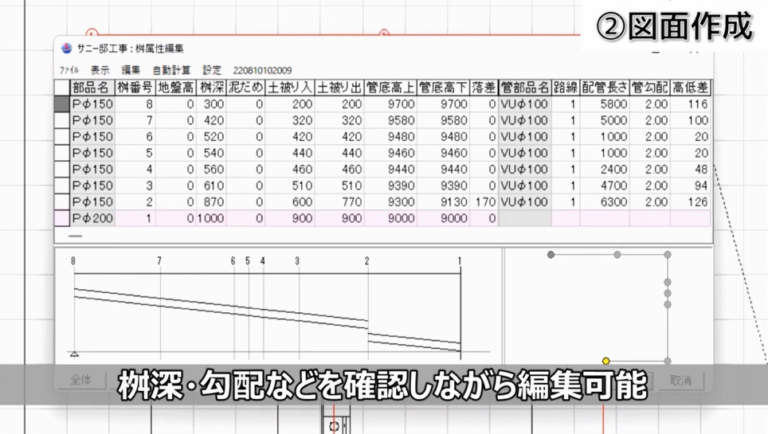The image size is (768, 434).
Task: Open the 表示 menu
Action: (100, 71)
